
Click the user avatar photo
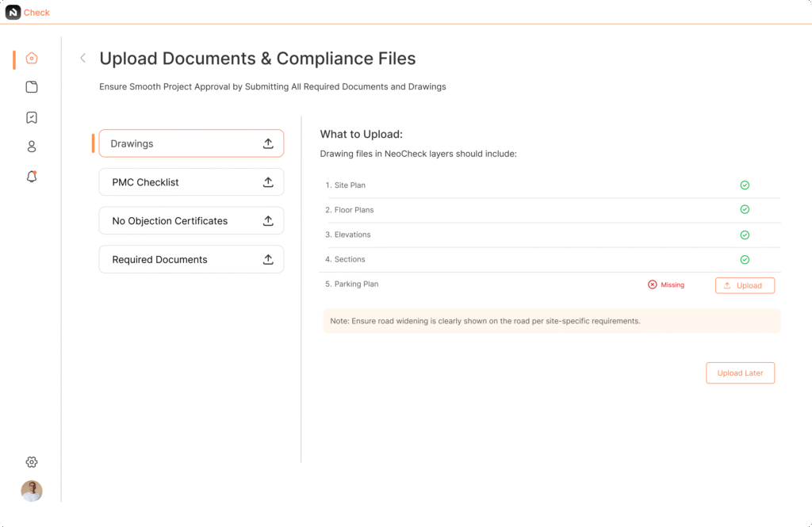[32, 491]
